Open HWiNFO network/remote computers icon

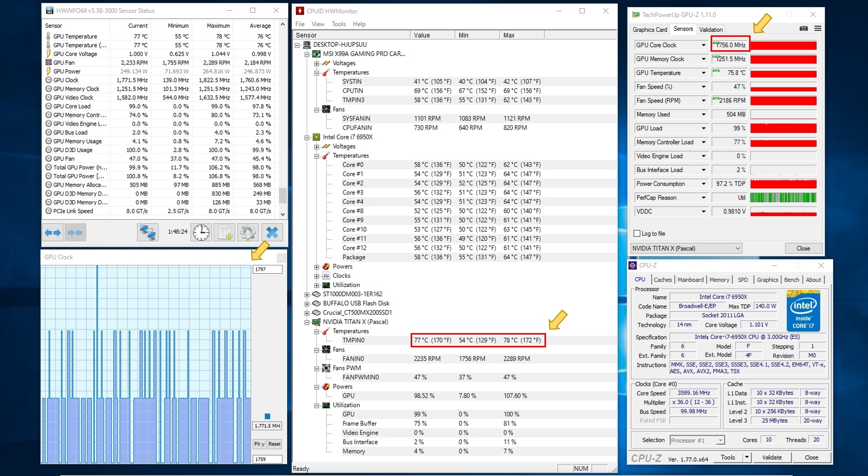(x=148, y=233)
